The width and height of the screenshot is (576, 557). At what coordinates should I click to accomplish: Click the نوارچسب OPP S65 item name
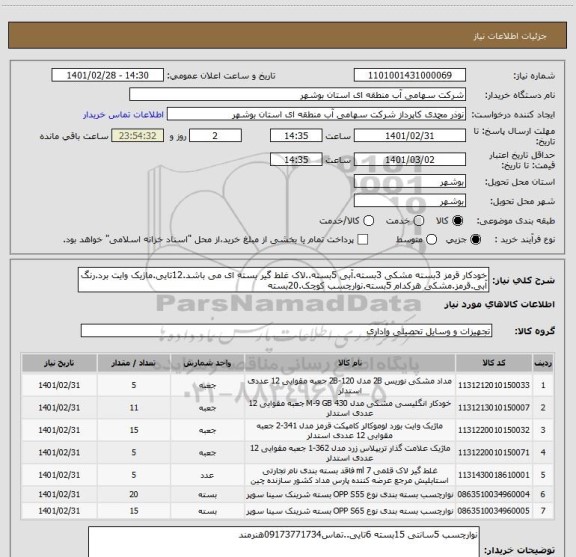click(350, 511)
